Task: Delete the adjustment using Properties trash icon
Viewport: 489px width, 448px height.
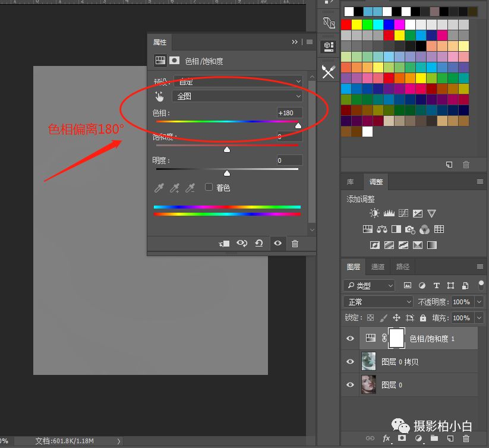Action: (x=295, y=243)
